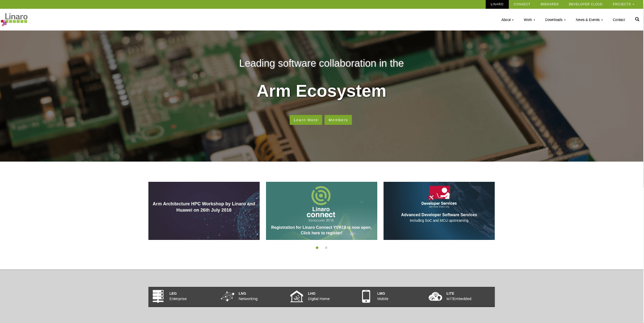Go to 96Boards in top bar
The height and width of the screenshot is (323, 644).
(x=550, y=4)
